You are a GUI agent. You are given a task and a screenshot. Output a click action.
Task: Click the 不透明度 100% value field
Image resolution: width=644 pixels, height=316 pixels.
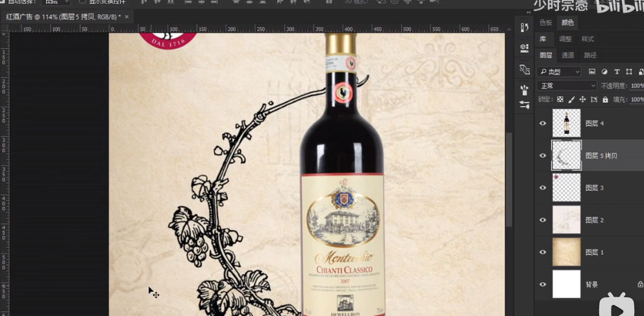(x=637, y=86)
